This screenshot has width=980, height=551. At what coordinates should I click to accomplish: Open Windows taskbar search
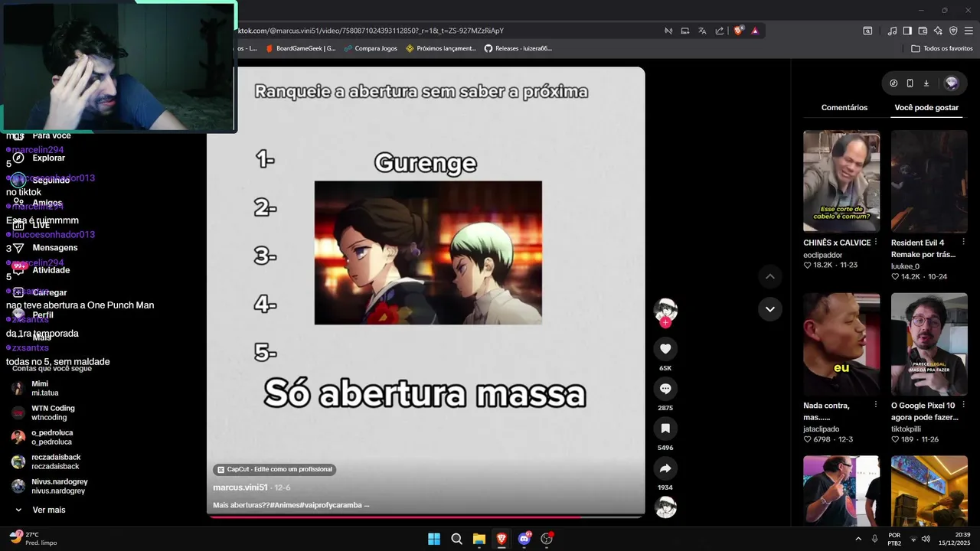(456, 539)
